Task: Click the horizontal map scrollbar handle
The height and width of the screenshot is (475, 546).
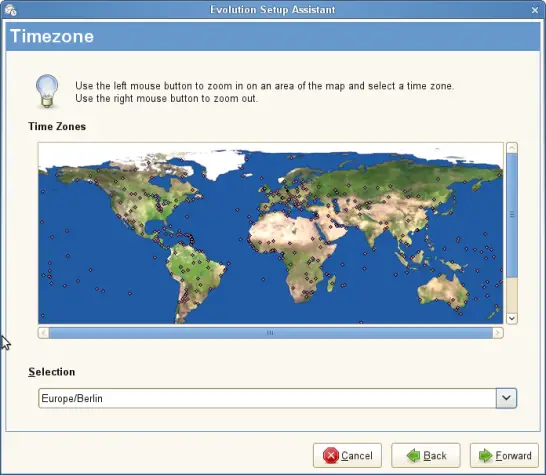Action: click(270, 333)
